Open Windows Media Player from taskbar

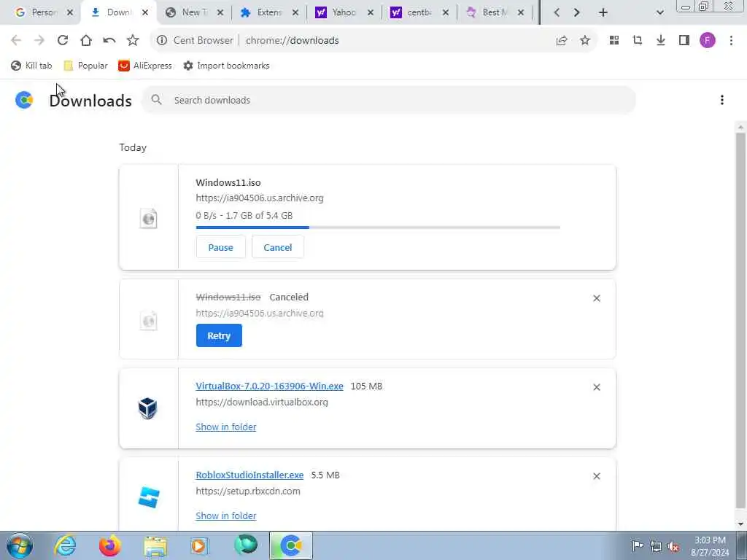[200, 545]
